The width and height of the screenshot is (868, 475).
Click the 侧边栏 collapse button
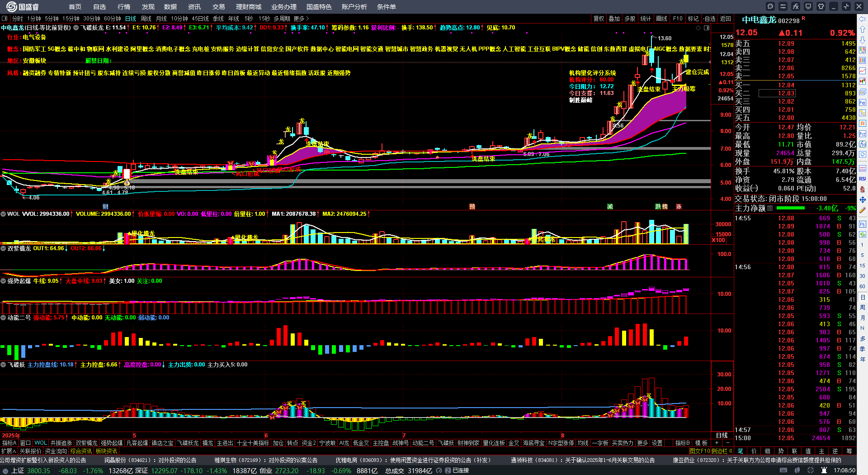(x=722, y=451)
